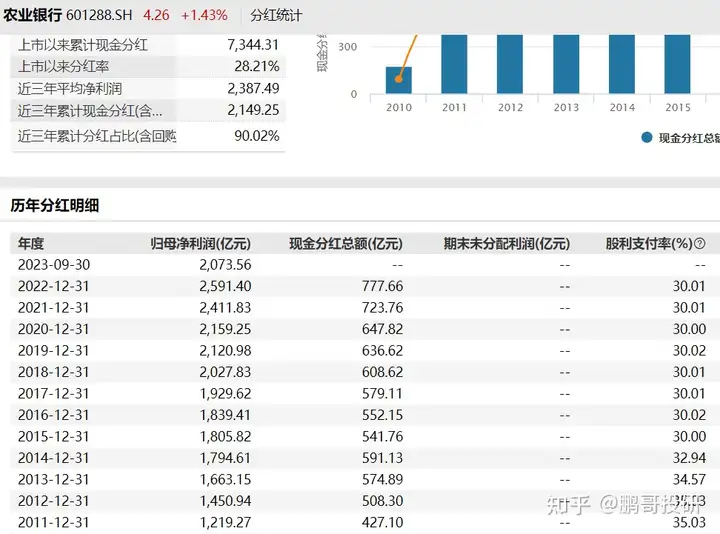Open the 分红统计 tab

pos(276,16)
